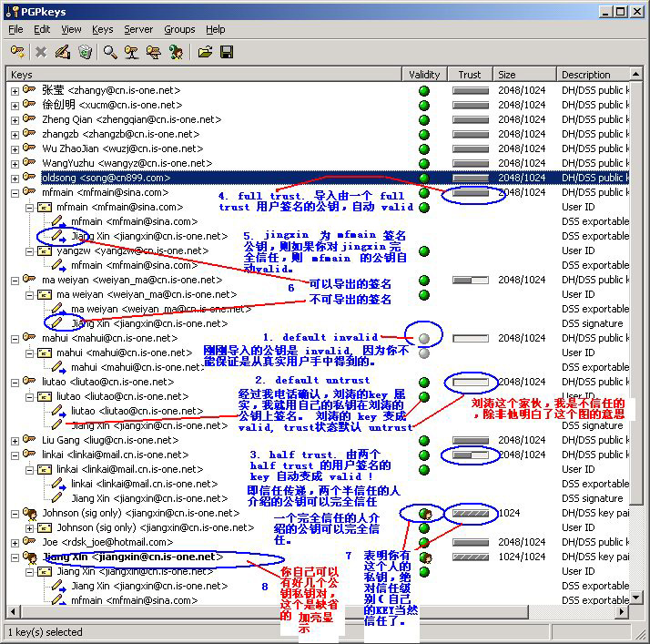Image resolution: width=650 pixels, height=644 pixels.
Task: Click the key icon beside ma weiyan key
Action: 29,279
